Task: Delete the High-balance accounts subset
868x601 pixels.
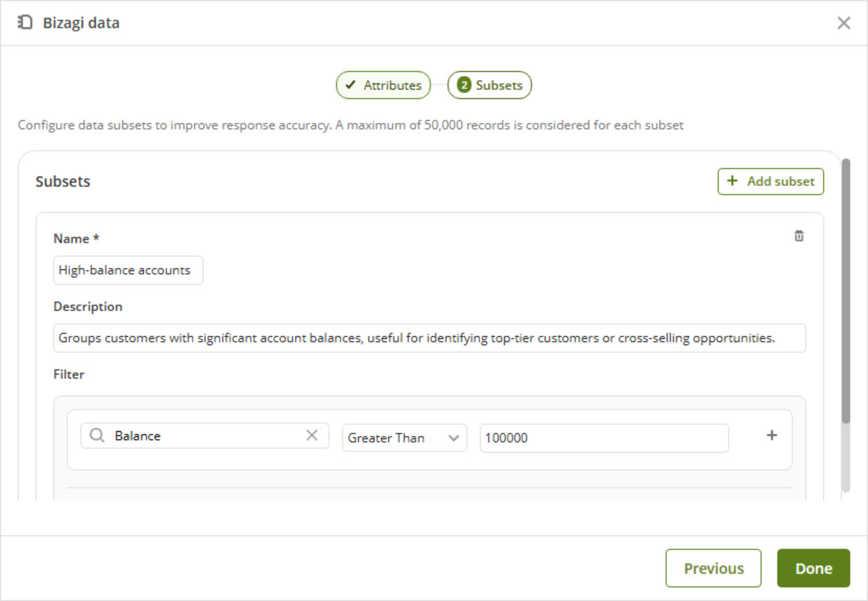Action: (x=799, y=236)
